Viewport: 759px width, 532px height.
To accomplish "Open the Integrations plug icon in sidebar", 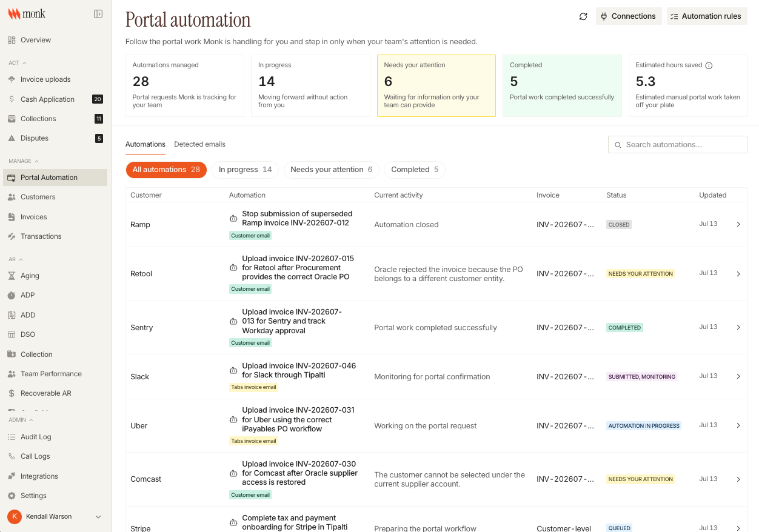I will tap(12, 476).
